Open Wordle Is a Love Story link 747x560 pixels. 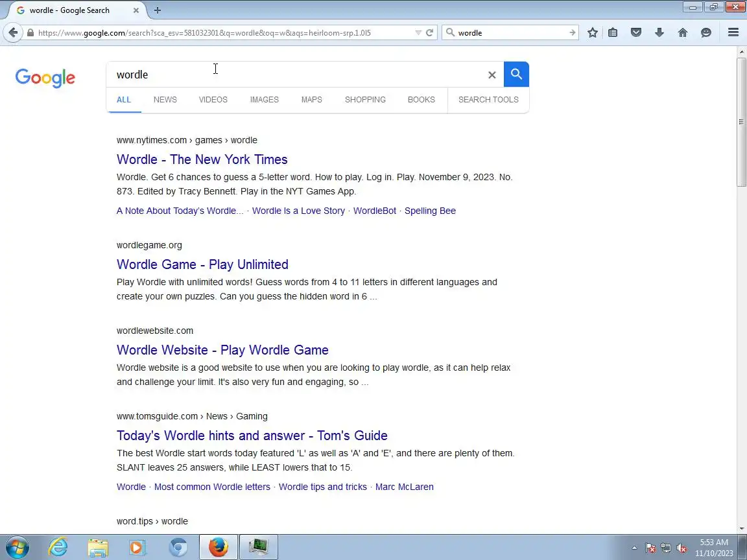click(x=298, y=211)
